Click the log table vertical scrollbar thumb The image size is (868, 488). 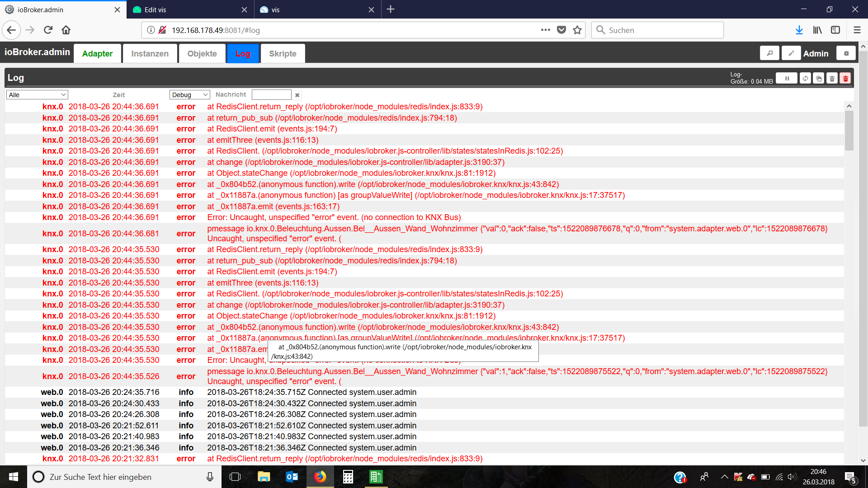[849, 130]
